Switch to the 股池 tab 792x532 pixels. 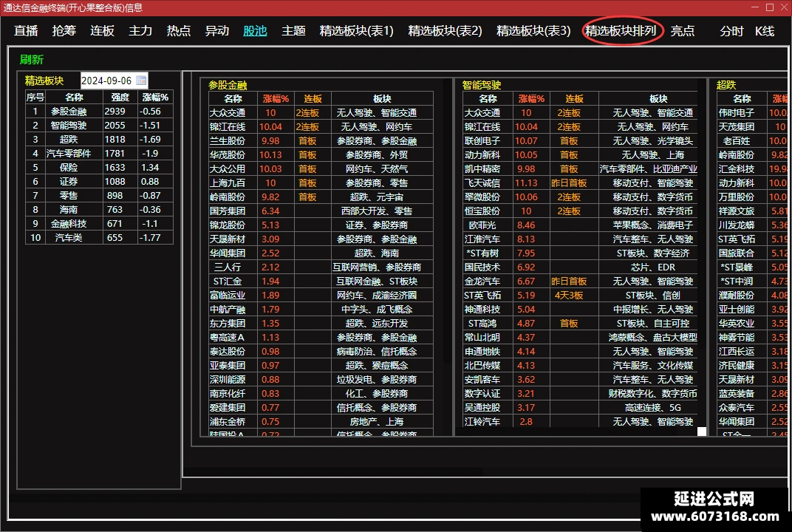point(255,31)
